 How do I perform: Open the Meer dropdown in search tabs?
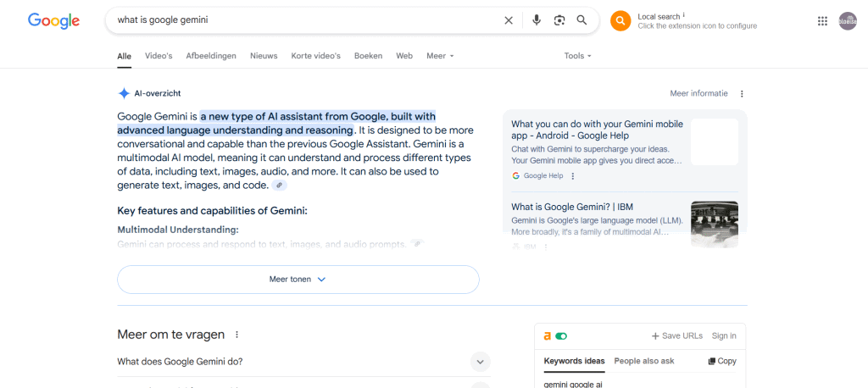[440, 56]
